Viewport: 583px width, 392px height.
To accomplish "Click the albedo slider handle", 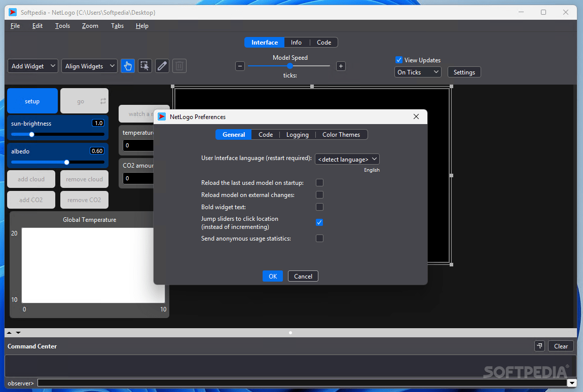I will tap(66, 163).
